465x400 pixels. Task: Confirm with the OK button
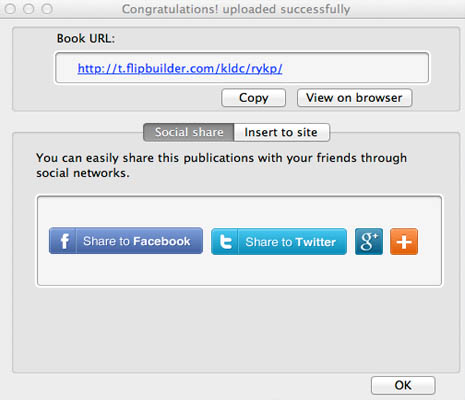coord(403,385)
